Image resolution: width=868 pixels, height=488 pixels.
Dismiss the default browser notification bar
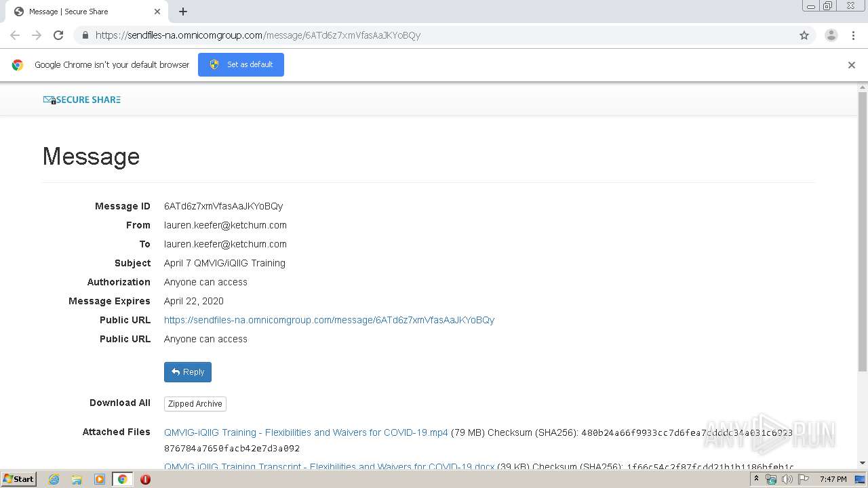point(852,65)
